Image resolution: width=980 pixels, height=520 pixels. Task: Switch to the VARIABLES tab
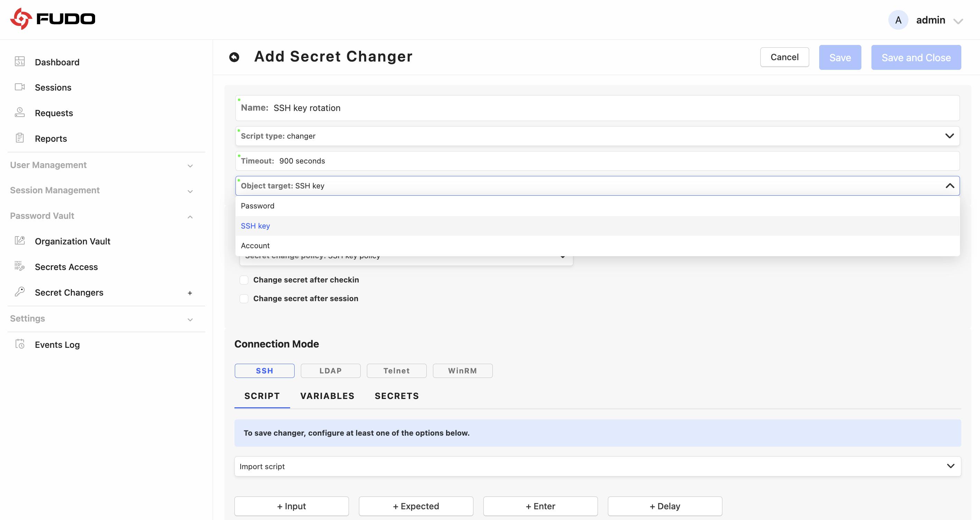[327, 396]
